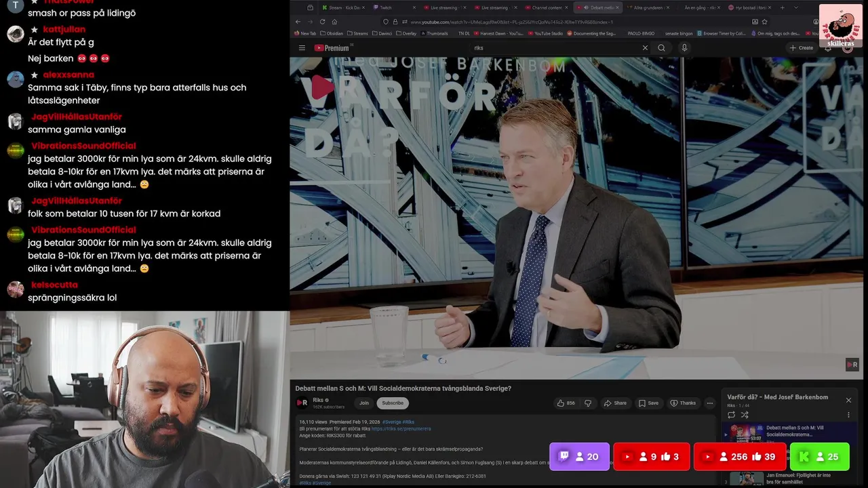Open the Overlay bookmarks folder
Screen dimensions: 868x488
(407, 33)
